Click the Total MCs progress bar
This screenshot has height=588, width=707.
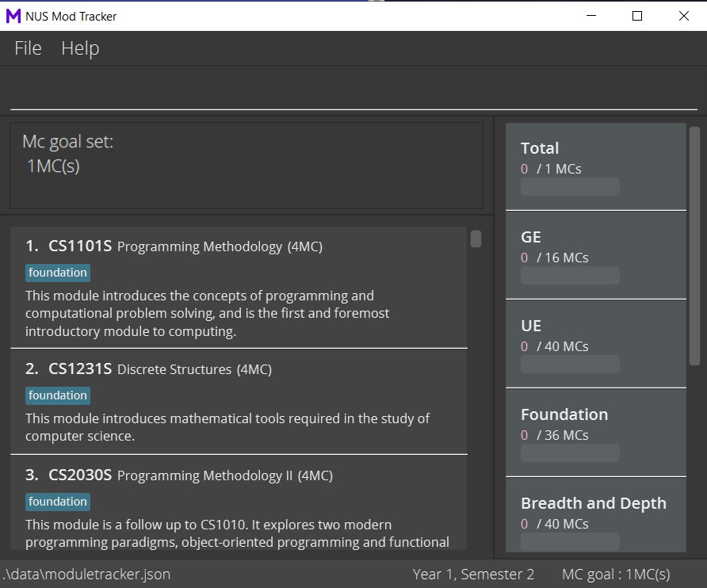coord(570,187)
